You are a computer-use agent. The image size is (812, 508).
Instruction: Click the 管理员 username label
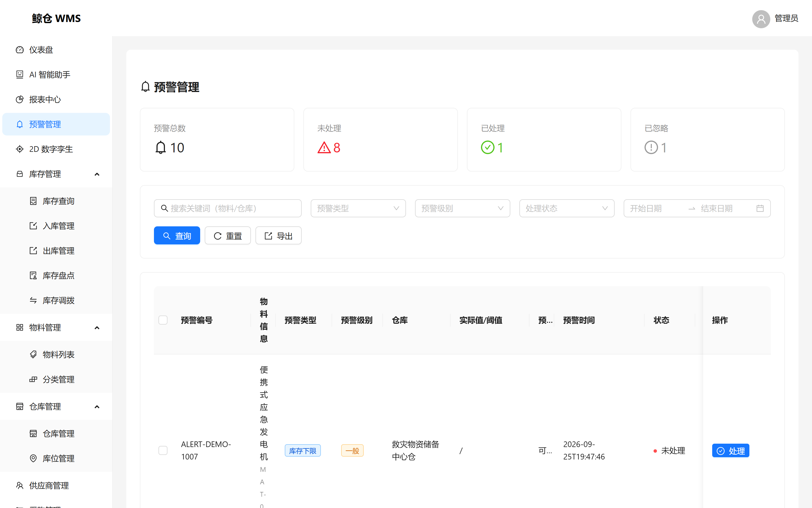[786, 18]
